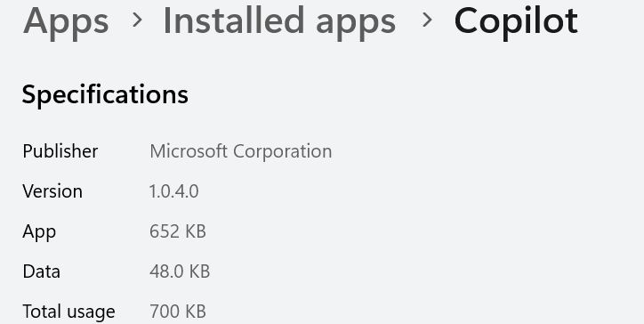Click the chevron before Copilot title

pyautogui.click(x=427, y=20)
